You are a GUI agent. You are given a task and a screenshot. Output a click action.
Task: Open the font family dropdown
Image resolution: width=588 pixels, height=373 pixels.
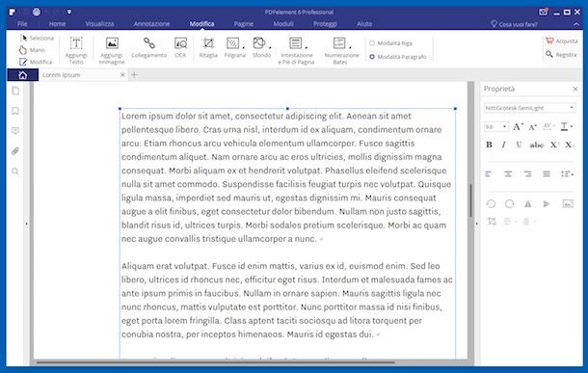tap(529, 108)
